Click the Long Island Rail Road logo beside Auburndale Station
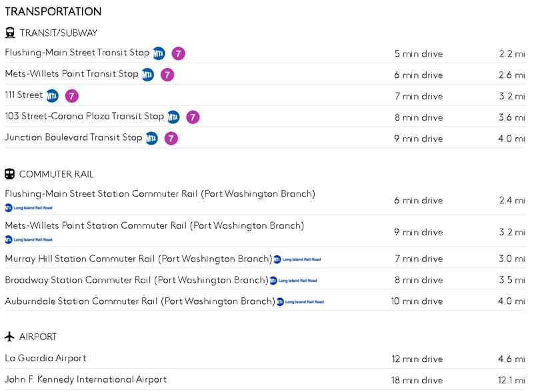 300,302
